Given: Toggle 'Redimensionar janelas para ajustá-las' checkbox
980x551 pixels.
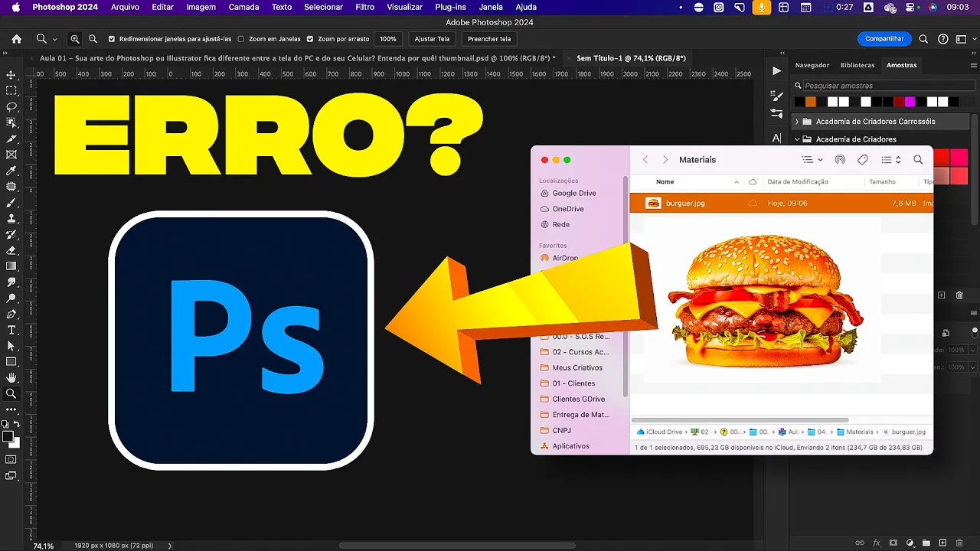Looking at the screenshot, I should coord(112,39).
